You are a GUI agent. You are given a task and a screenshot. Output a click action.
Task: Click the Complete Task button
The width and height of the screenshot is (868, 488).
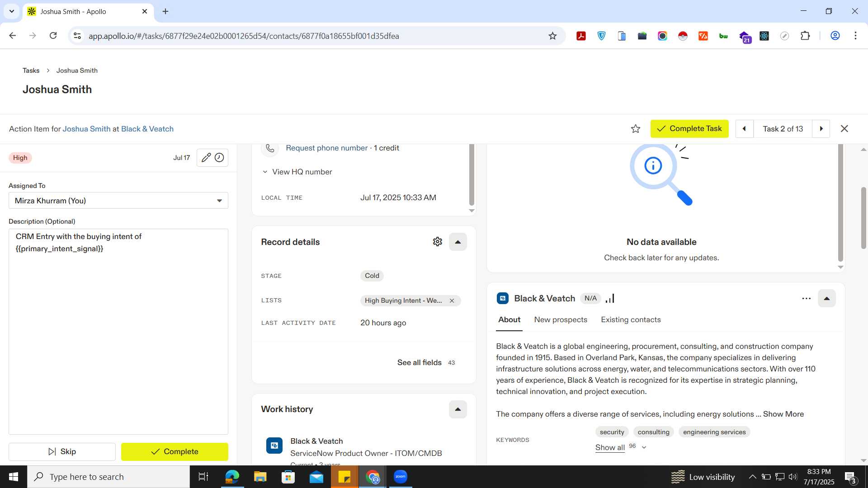[689, 129]
